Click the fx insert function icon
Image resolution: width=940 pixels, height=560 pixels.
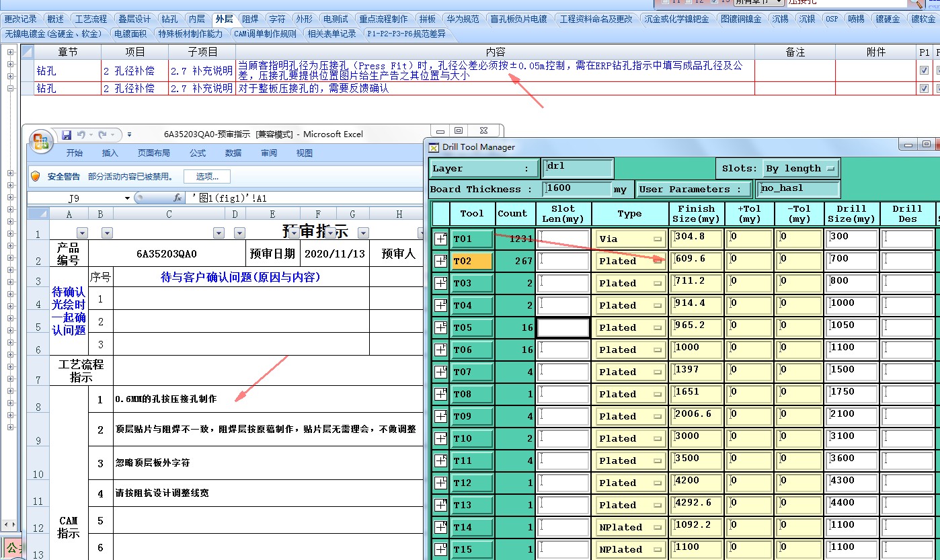pos(178,198)
